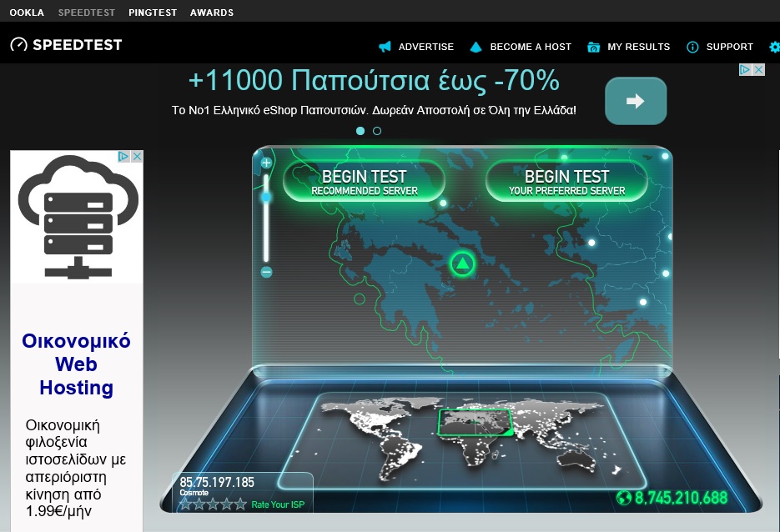
Task: Close the web hosting advertisement
Action: 136,155
